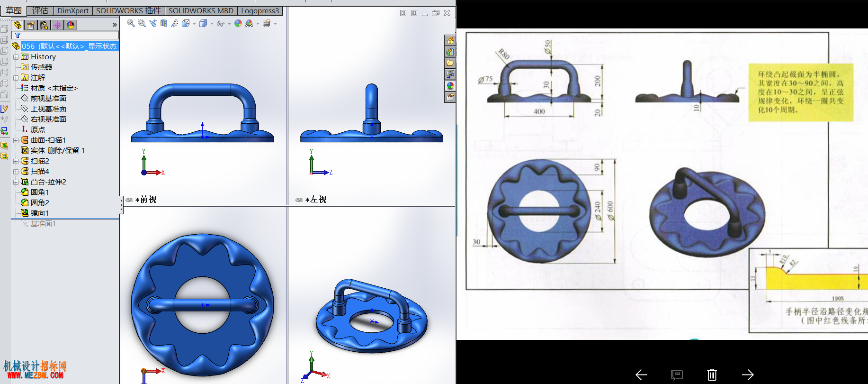Click the link views icon beside *左视
Image resolution: width=868 pixels, height=384 pixels.
coord(299,200)
